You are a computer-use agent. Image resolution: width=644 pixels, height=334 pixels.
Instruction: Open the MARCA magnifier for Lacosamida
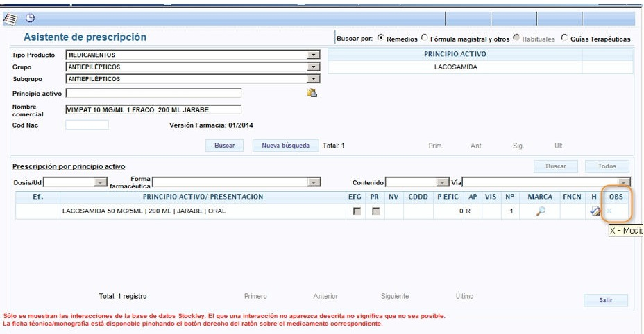click(541, 211)
